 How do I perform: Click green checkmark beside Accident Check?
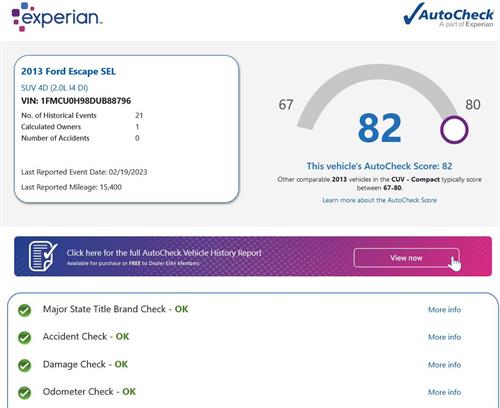pos(25,338)
